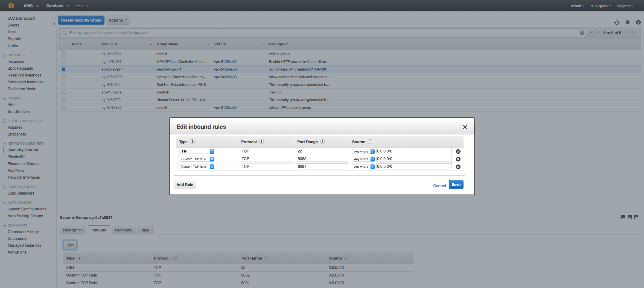
Task: Open the help question mark icon
Action: [638, 22]
